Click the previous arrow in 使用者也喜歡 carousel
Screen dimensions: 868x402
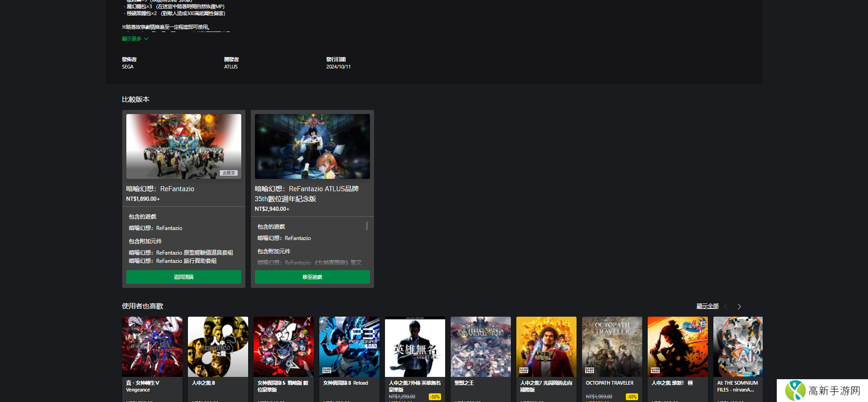pos(726,307)
